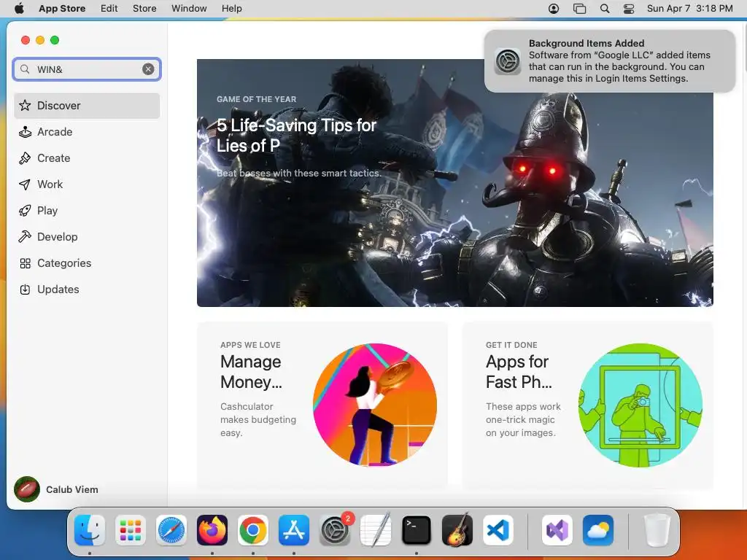The image size is (747, 560).
Task: Select Discover in the sidebar
Action: [87, 105]
